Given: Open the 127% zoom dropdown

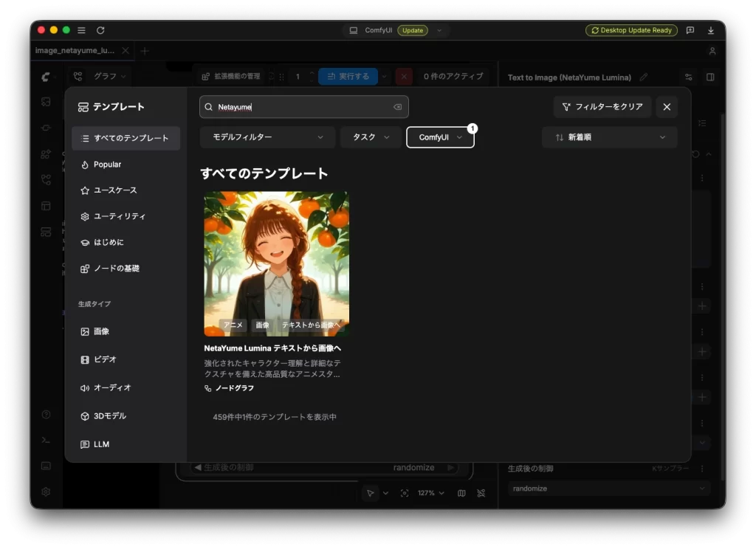Looking at the screenshot, I should (431, 493).
